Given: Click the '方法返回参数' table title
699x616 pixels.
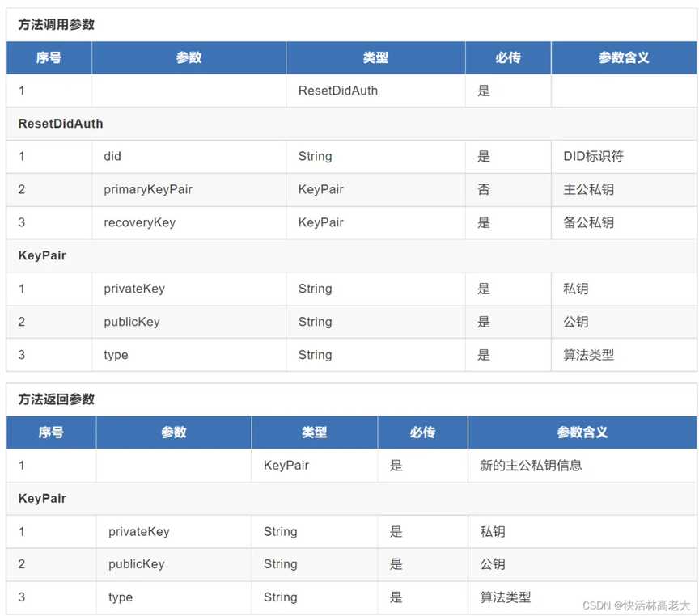Looking at the screenshot, I should 56,399.
